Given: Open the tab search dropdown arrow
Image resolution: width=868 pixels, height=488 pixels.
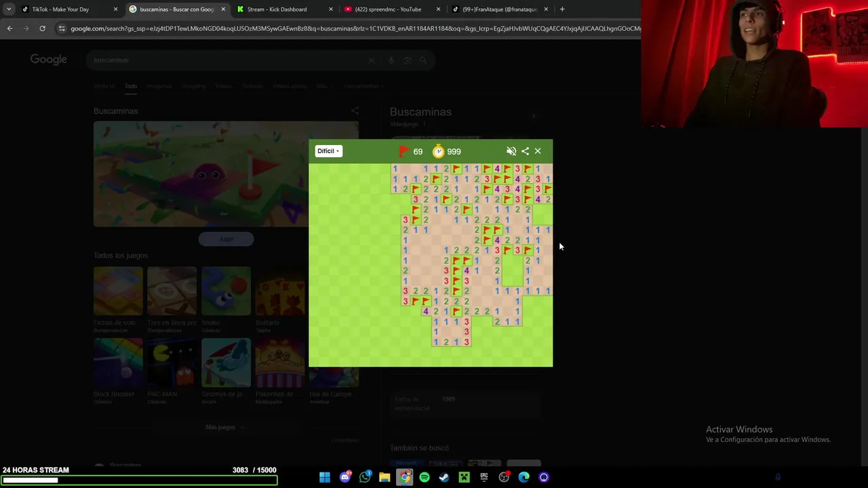Looking at the screenshot, I should tap(8, 9).
